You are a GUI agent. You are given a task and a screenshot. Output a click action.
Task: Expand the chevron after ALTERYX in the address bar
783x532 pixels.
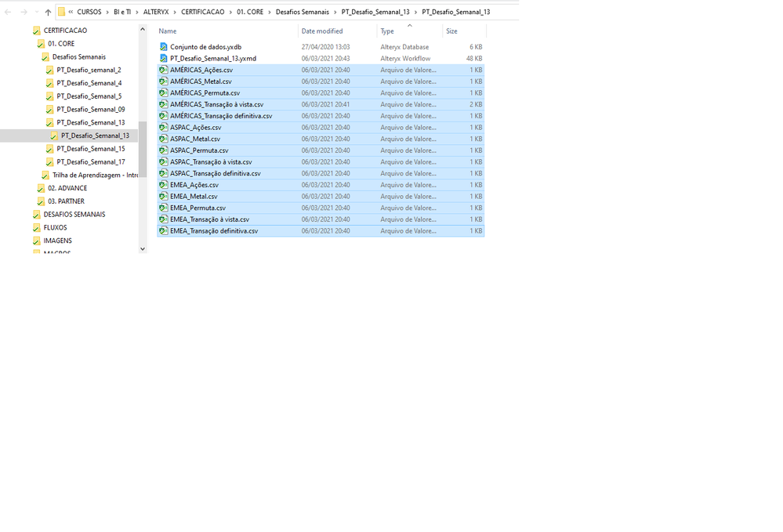tap(175, 12)
